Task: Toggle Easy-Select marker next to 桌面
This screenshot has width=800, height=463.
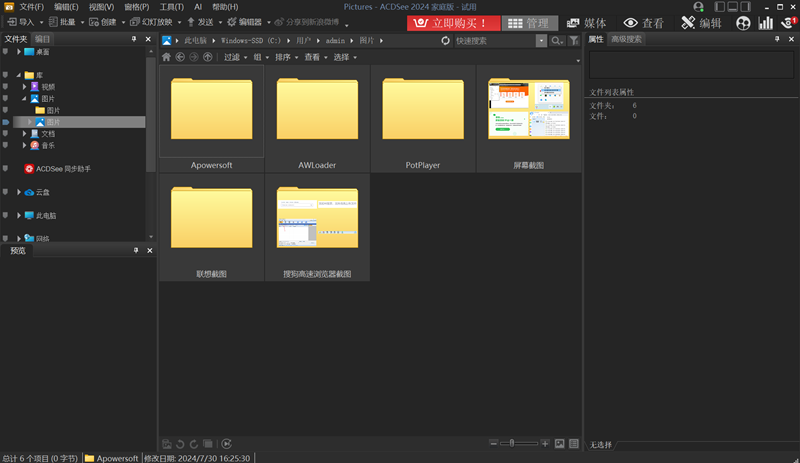Action: [6, 52]
